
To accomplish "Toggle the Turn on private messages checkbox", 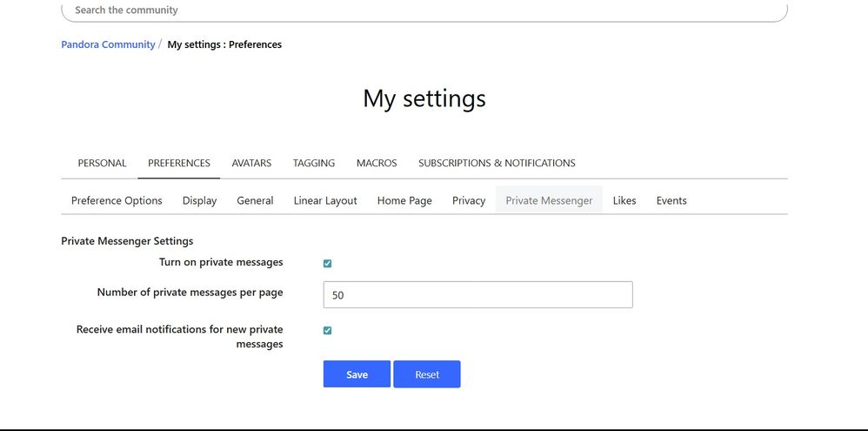I will click(x=328, y=264).
